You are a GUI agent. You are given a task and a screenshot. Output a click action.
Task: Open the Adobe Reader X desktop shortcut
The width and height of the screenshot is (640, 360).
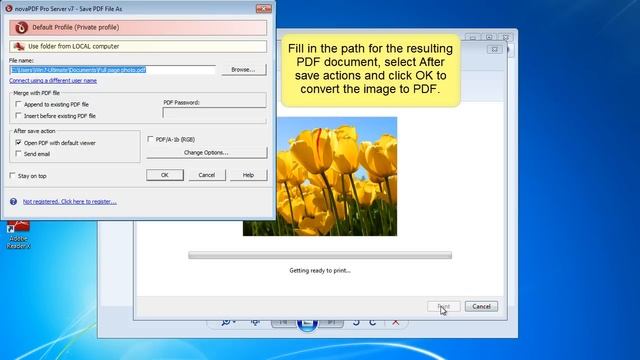tap(18, 235)
